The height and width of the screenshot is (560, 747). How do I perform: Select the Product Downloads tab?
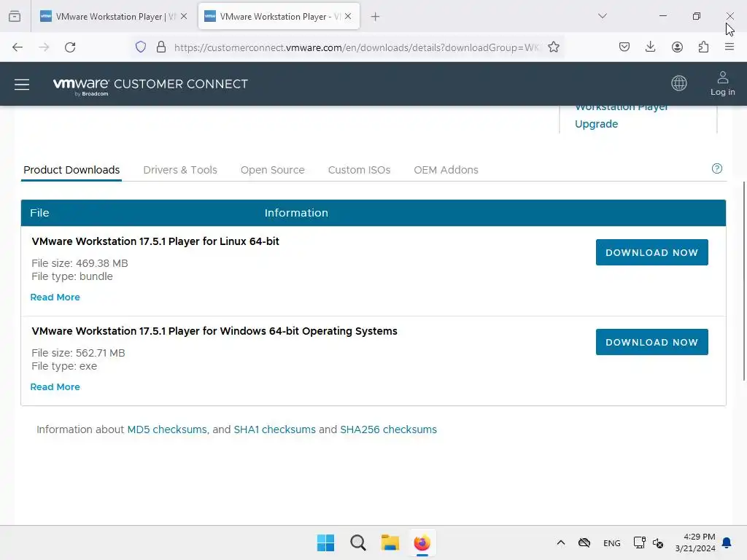click(x=71, y=170)
